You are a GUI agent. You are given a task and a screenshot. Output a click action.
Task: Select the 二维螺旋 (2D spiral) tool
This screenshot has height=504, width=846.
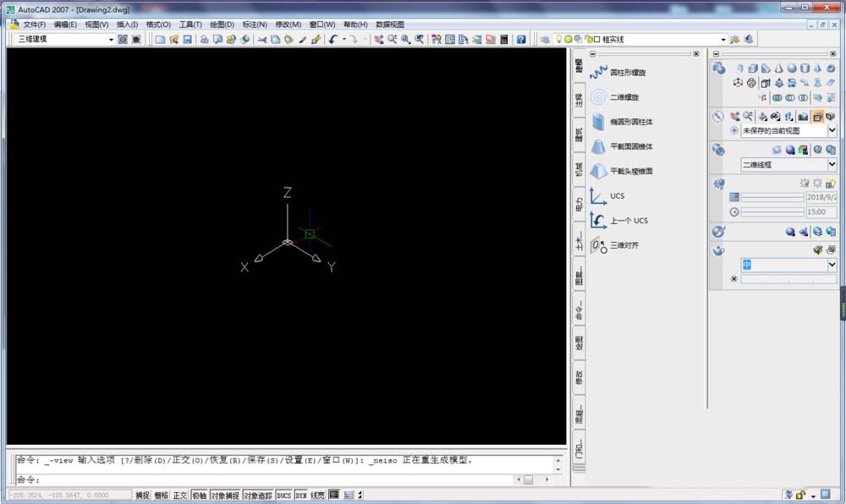coord(619,96)
